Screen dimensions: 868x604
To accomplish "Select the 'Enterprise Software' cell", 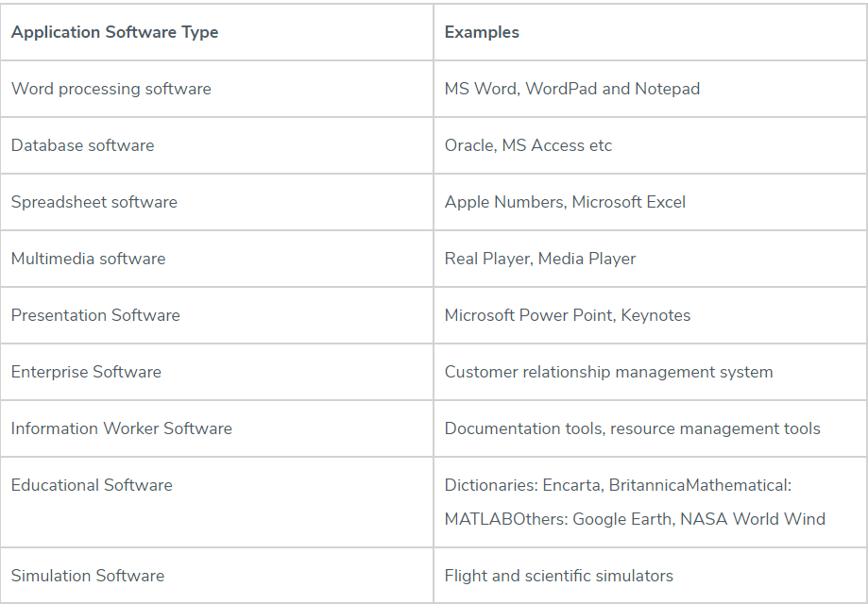I will click(x=86, y=372).
